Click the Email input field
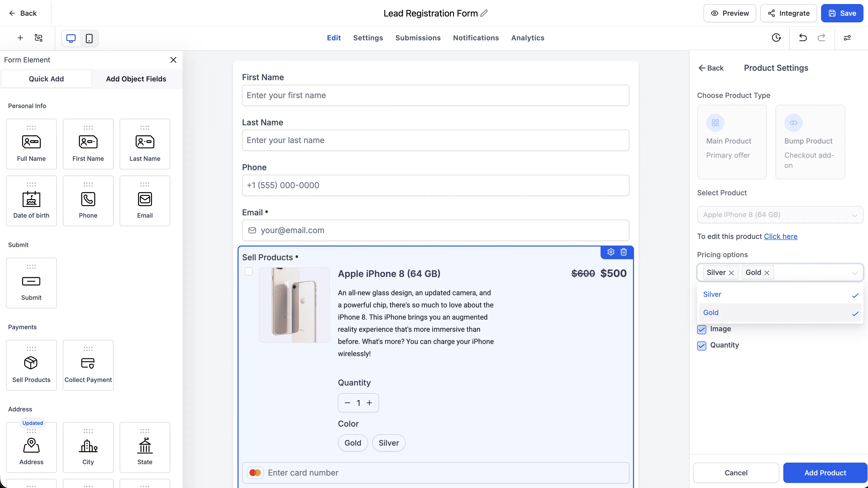 [x=435, y=230]
